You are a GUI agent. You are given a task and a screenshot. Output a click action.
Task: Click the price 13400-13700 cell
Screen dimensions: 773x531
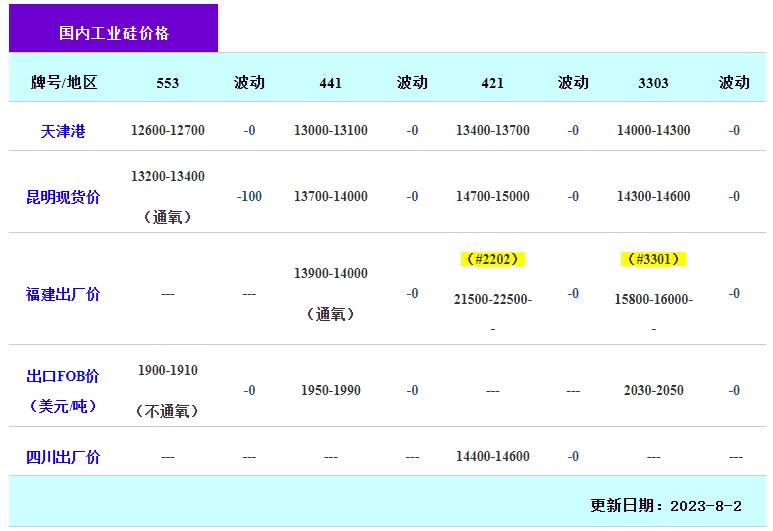492,130
